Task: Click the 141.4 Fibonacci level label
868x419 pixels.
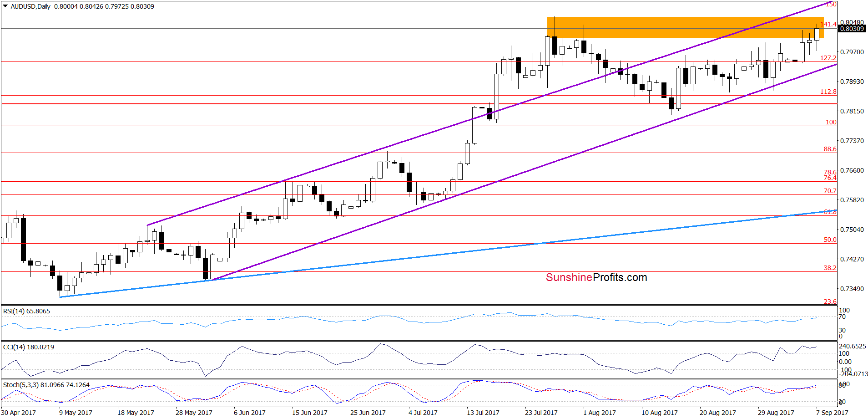Action: [x=828, y=24]
